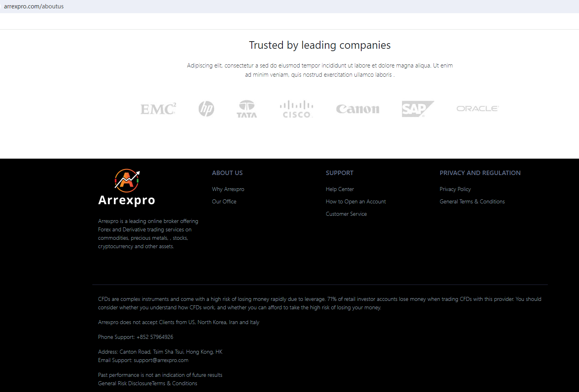Click the 'Trusted by leading companies' heading

pos(320,45)
